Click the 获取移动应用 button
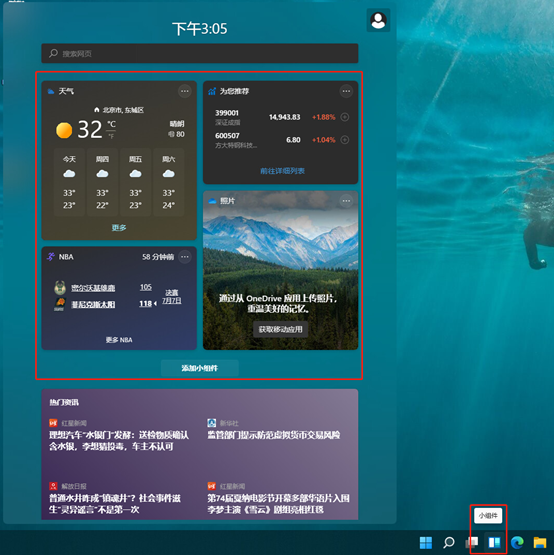This screenshot has width=554, height=555. pyautogui.click(x=280, y=330)
